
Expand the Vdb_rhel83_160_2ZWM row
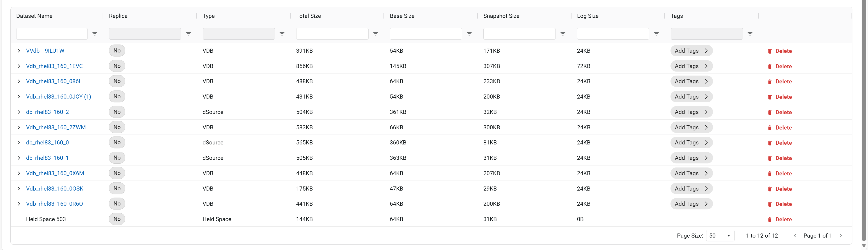tap(19, 127)
